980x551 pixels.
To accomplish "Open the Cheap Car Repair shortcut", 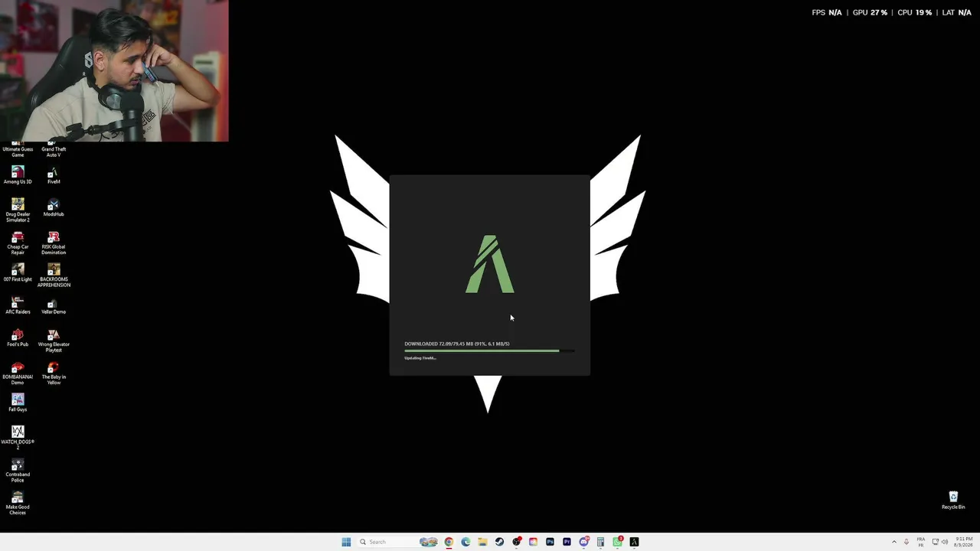I will 18,243.
